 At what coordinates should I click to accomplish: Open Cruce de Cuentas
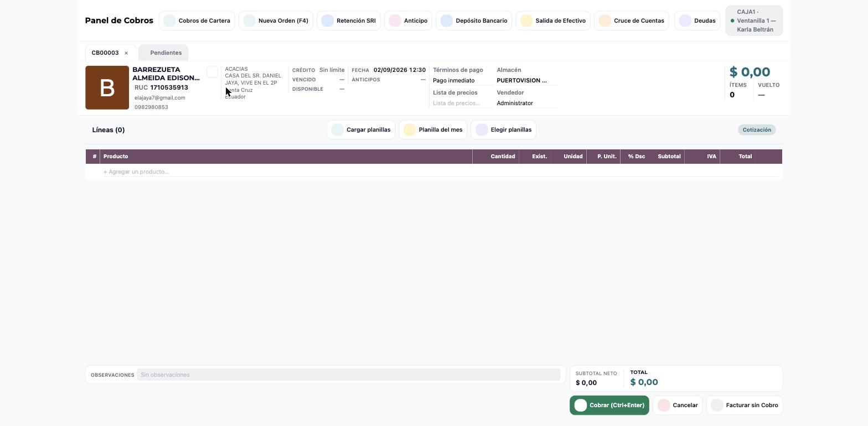coord(632,21)
